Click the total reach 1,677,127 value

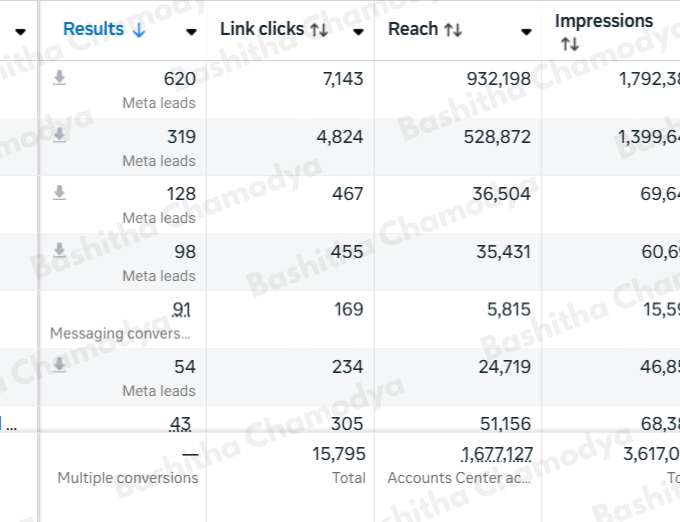[497, 455]
